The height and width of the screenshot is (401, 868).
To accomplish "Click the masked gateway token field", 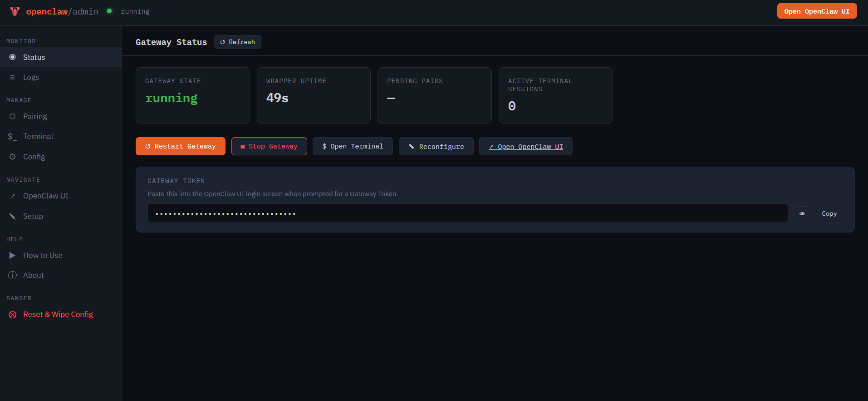I will point(467,213).
